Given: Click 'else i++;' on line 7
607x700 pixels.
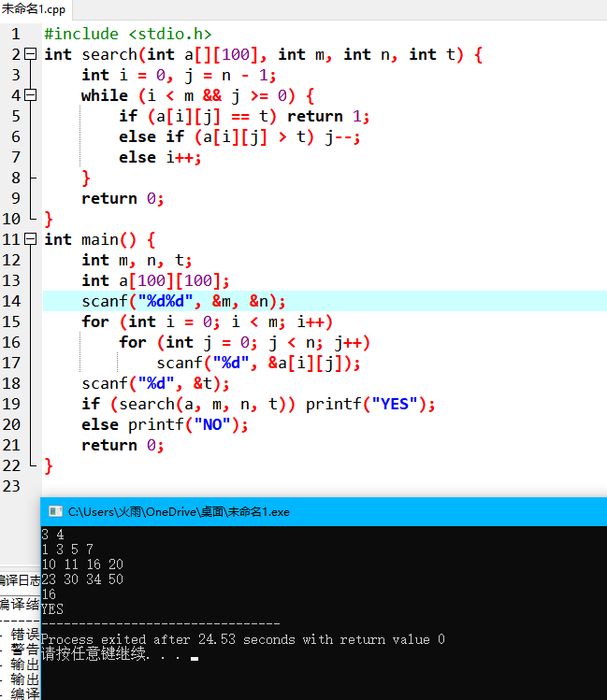Looking at the screenshot, I should click(x=160, y=157).
